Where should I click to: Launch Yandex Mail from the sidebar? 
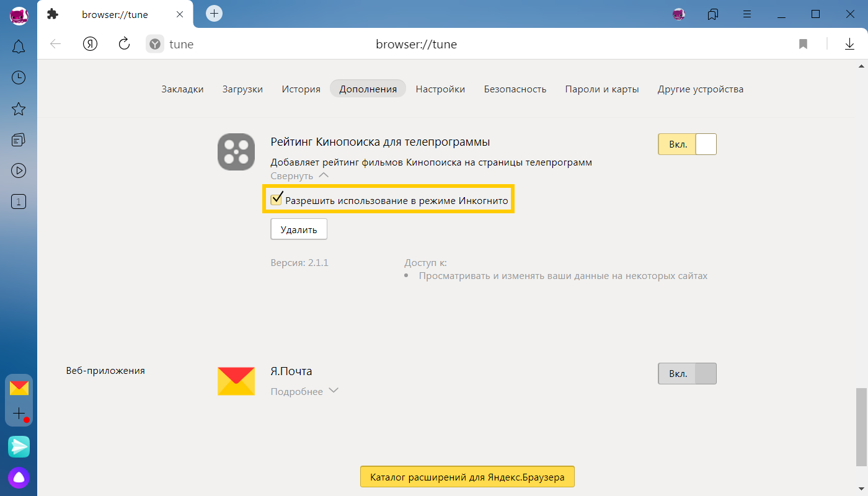19,388
